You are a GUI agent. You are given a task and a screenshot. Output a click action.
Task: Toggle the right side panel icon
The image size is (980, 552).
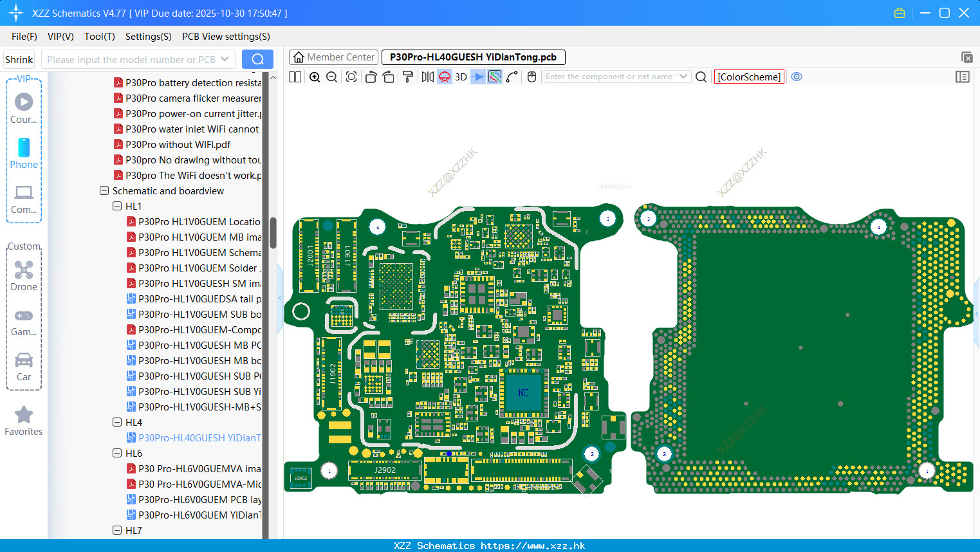click(962, 77)
